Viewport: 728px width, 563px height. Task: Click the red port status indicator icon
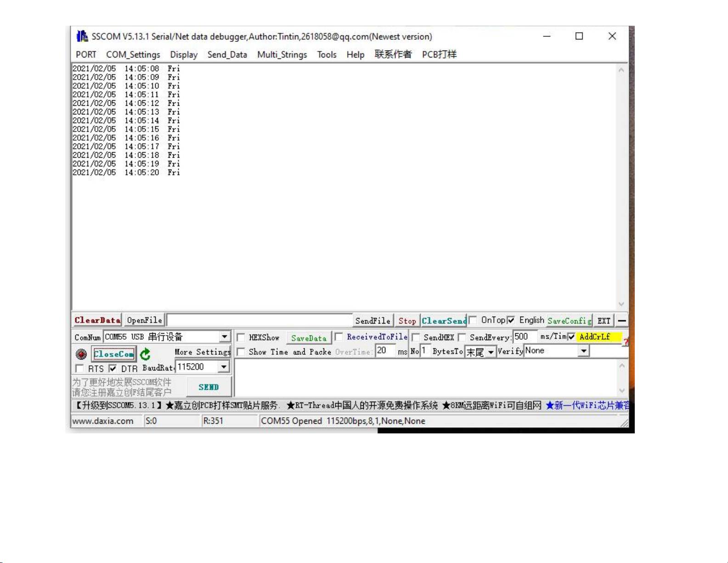pyautogui.click(x=81, y=354)
